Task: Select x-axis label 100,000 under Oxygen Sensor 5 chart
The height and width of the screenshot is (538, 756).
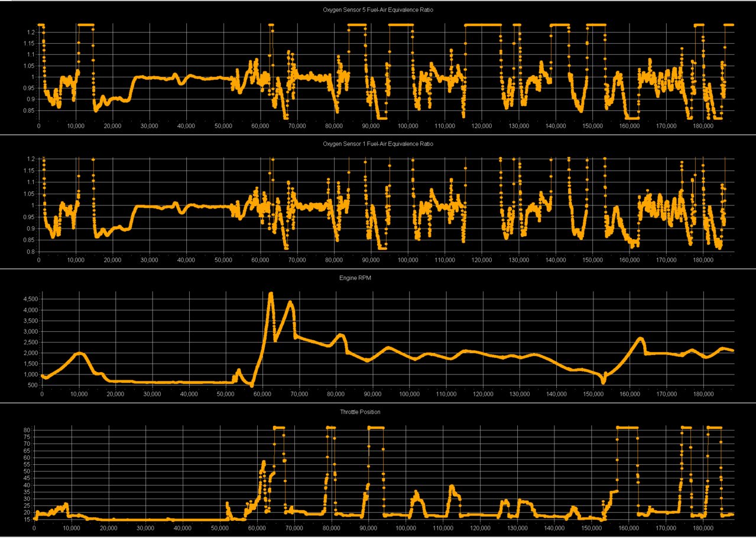Action: click(408, 126)
